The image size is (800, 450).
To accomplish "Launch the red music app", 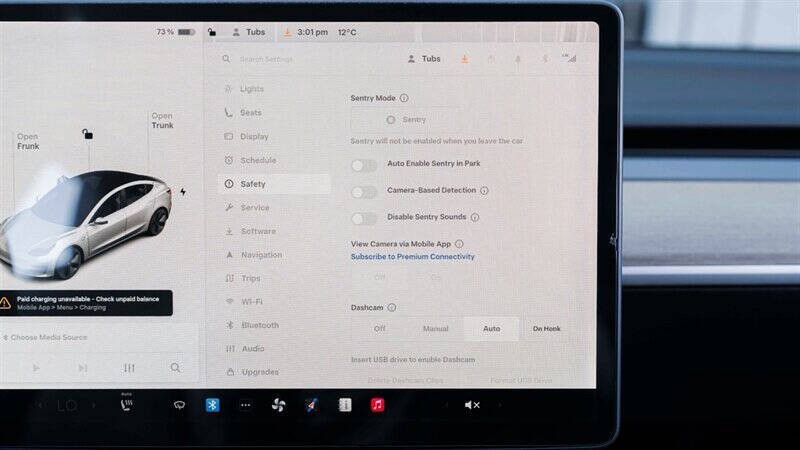I will click(377, 405).
